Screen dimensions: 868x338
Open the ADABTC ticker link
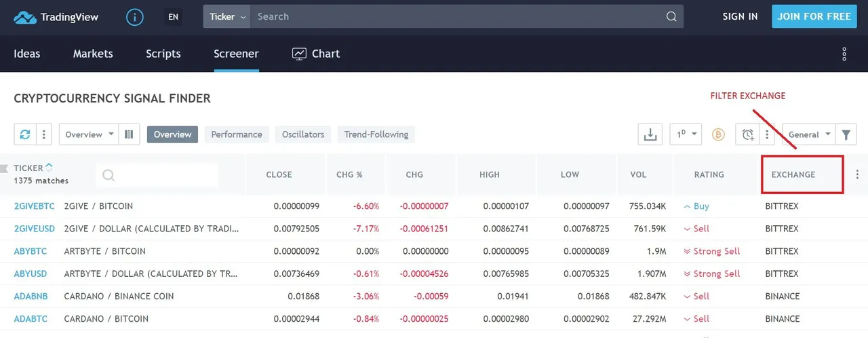click(31, 318)
